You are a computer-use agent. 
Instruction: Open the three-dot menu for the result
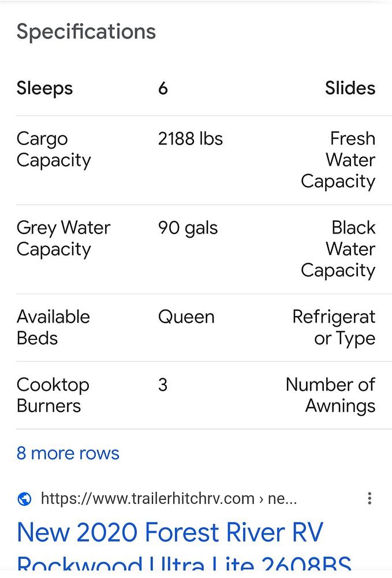click(x=369, y=498)
